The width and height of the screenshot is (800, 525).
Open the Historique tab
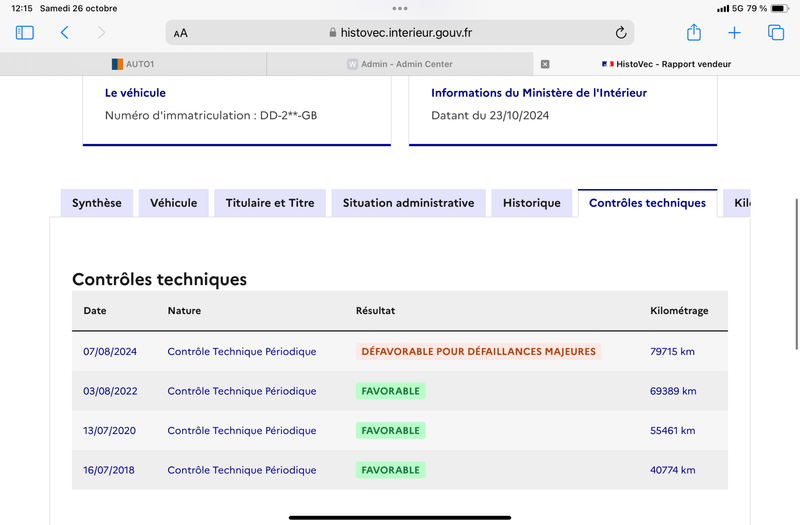pos(532,203)
